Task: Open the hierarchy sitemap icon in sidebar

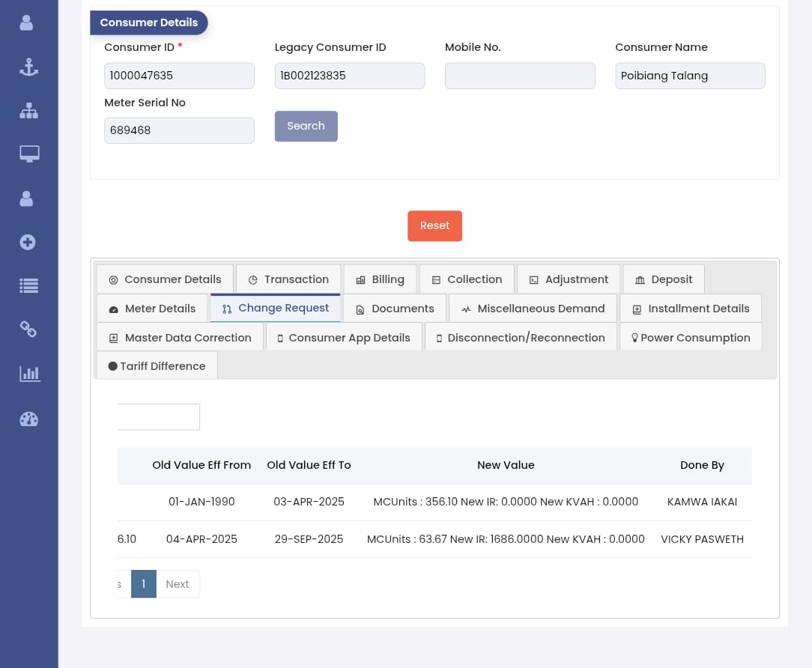Action: pyautogui.click(x=28, y=111)
